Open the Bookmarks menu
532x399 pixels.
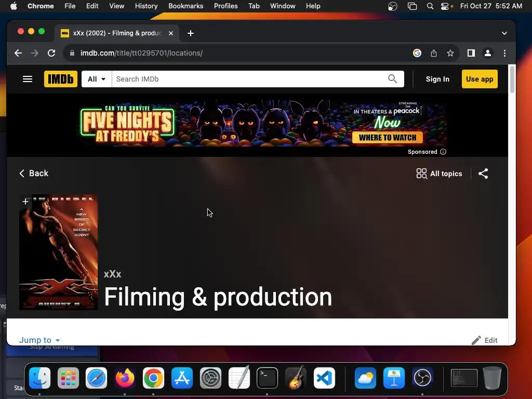tap(186, 6)
